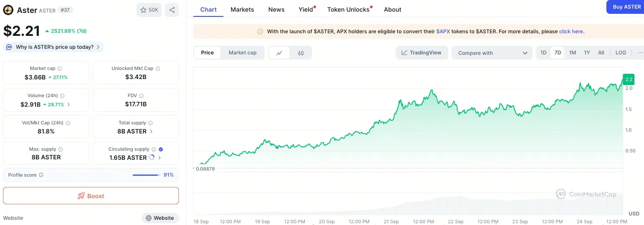This screenshot has width=644, height=225.
Task: Set the chart range to 1M
Action: click(x=572, y=53)
